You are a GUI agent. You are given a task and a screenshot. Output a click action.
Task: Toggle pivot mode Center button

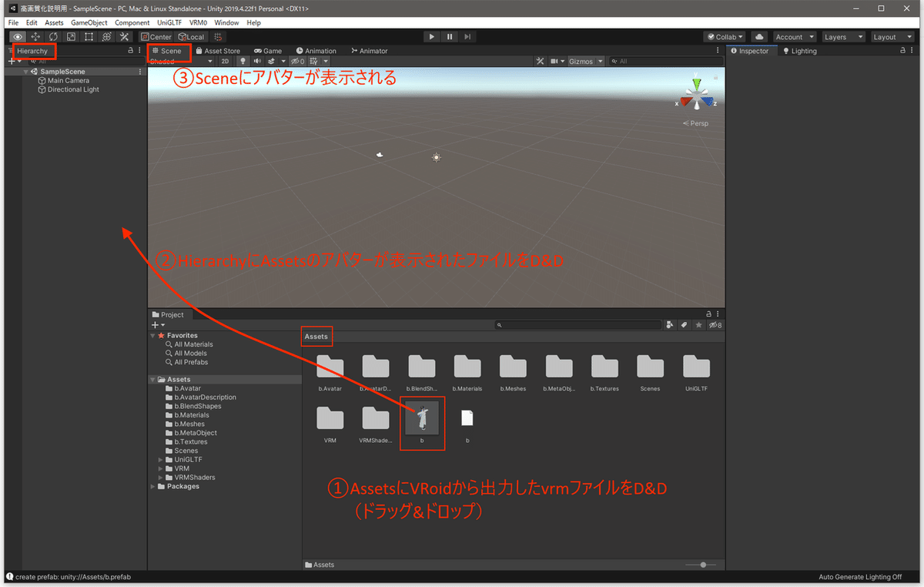click(x=156, y=37)
